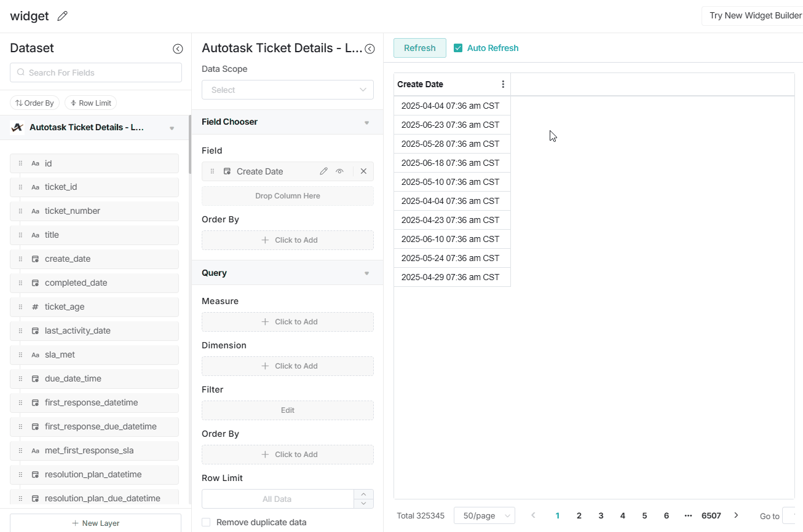
Task: Click the pencil icon beside widget title
Action: pyautogui.click(x=62, y=16)
